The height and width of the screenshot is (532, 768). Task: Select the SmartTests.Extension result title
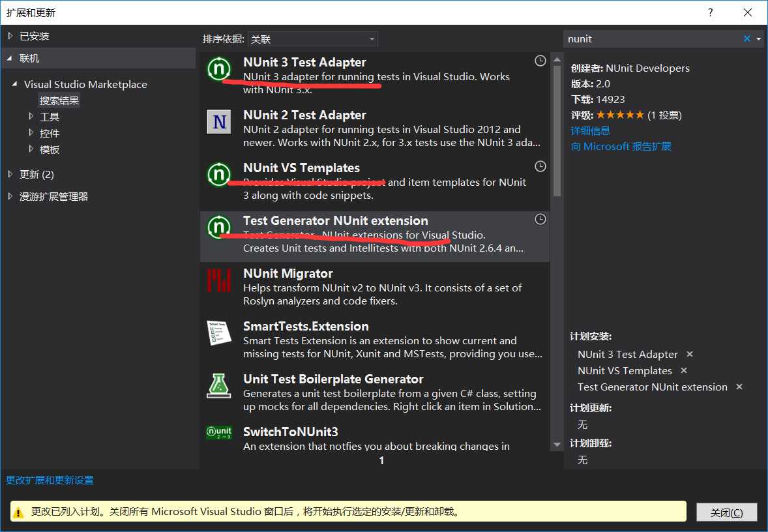(306, 327)
